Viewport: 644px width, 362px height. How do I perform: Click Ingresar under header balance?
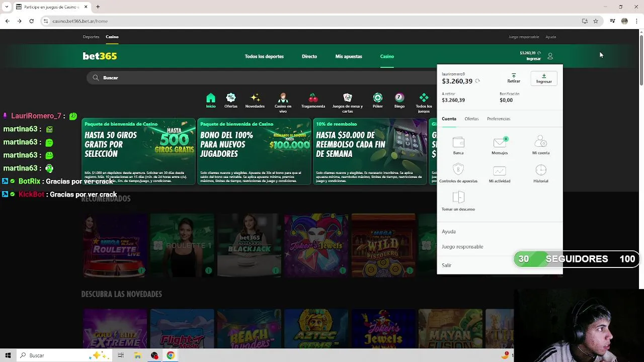533,59
